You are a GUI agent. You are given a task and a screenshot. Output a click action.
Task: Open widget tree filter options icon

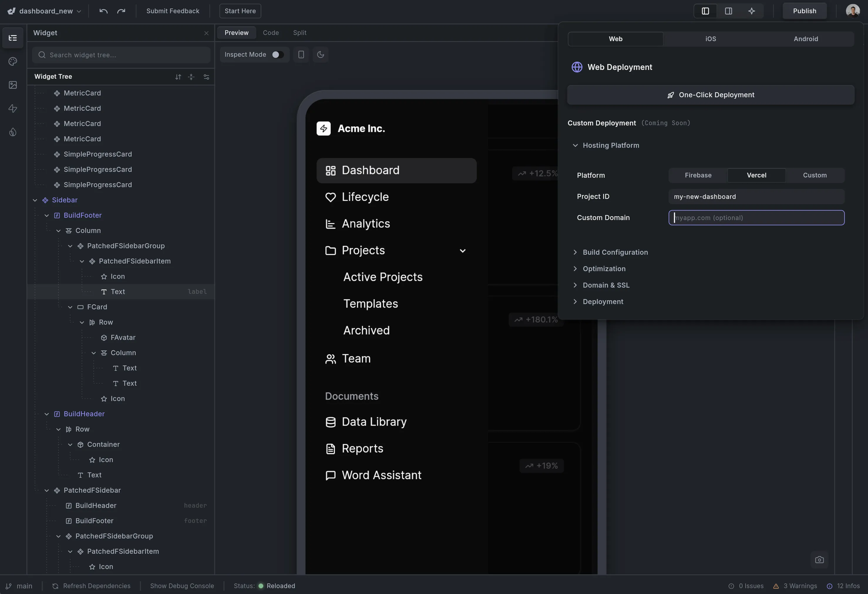click(206, 77)
